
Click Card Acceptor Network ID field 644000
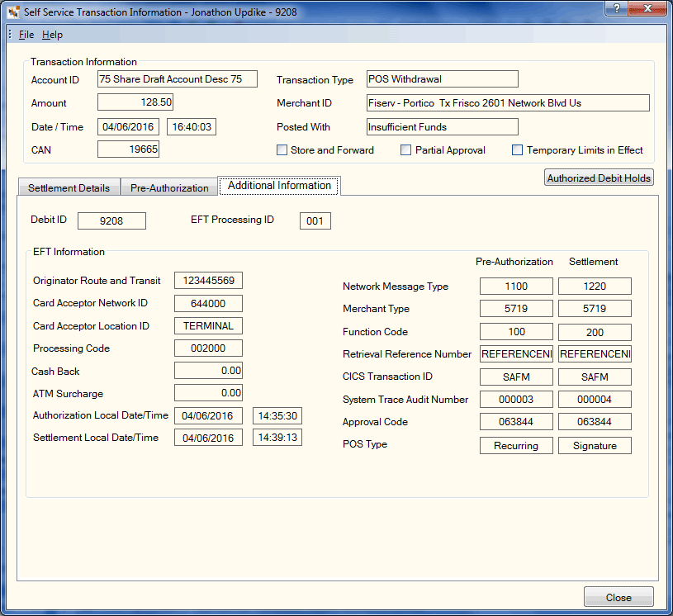coord(208,304)
